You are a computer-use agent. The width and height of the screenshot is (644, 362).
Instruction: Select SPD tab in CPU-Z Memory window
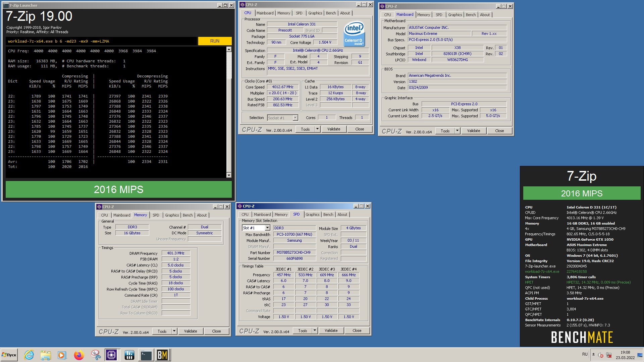(156, 215)
